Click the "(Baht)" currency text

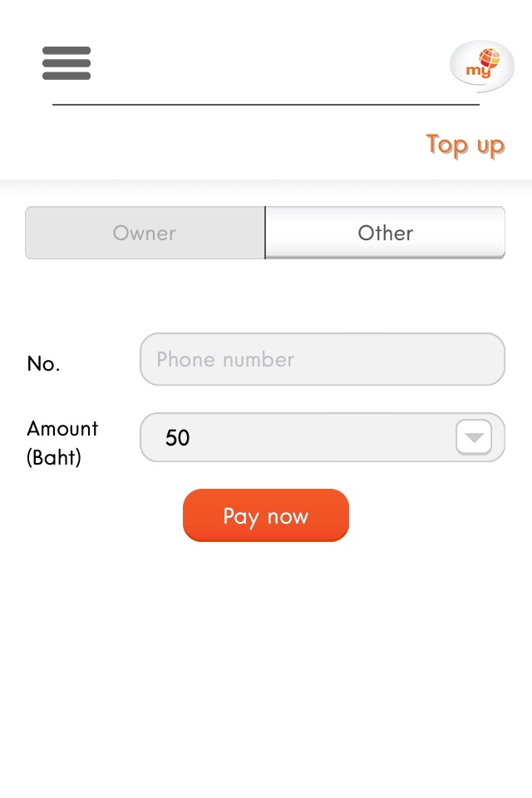(x=54, y=457)
